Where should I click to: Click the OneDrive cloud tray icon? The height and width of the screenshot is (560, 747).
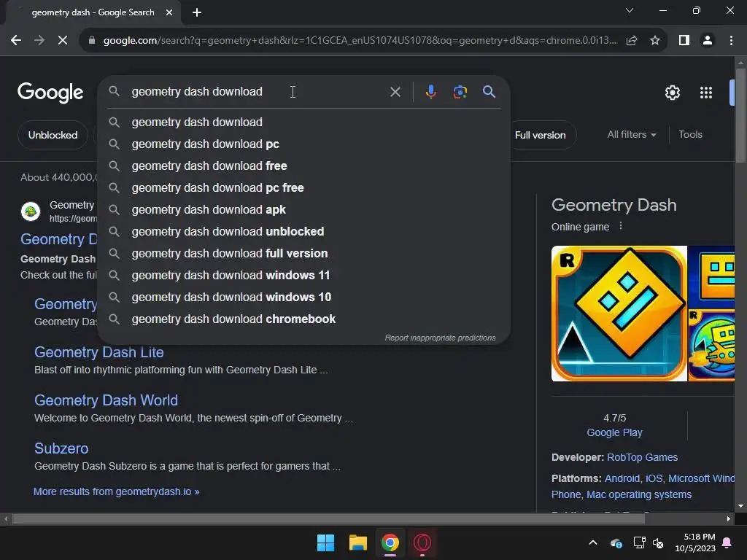[x=616, y=542]
